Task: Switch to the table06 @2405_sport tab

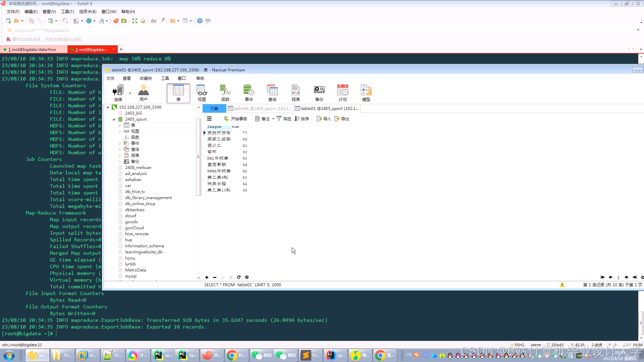Action: pyautogui.click(x=260, y=109)
